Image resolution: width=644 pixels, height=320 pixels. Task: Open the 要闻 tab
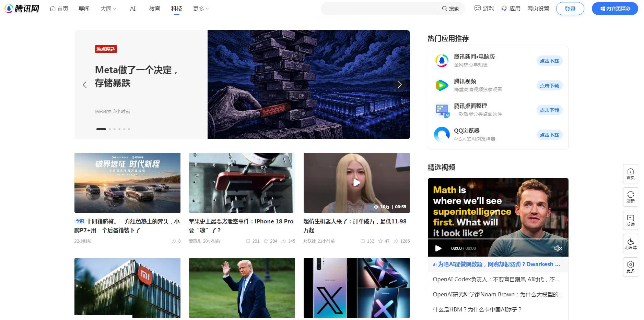coord(84,9)
